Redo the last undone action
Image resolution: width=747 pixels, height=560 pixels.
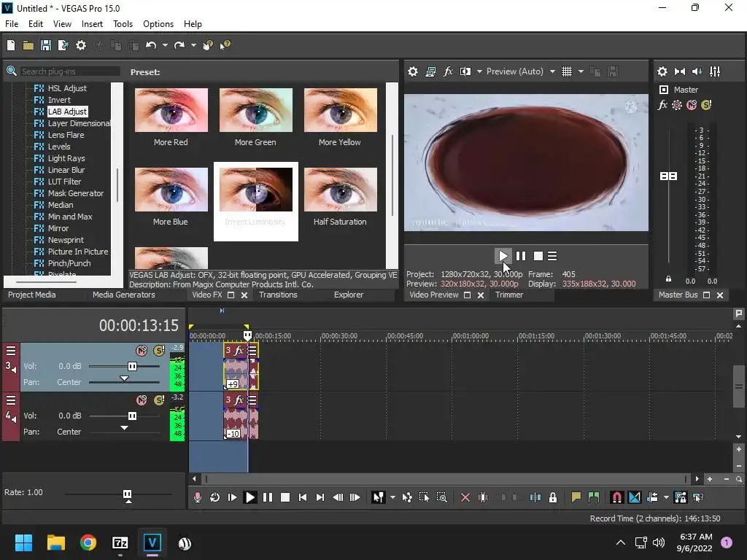point(179,45)
